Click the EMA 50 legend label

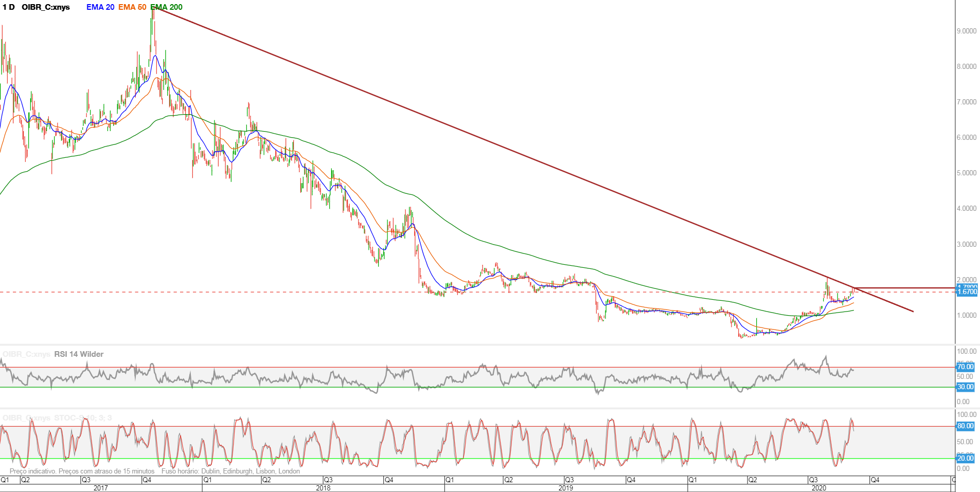coord(132,7)
